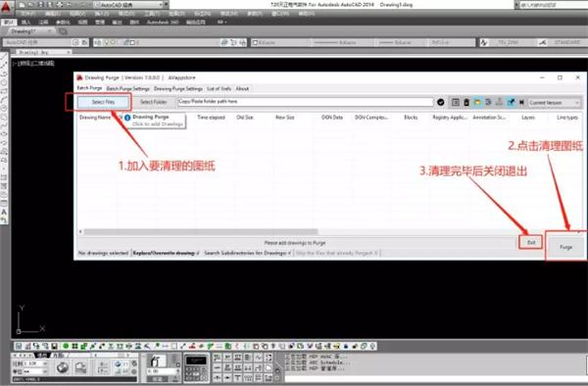Click the Select Files button
Viewport: 588px width, 386px height.
tap(103, 102)
